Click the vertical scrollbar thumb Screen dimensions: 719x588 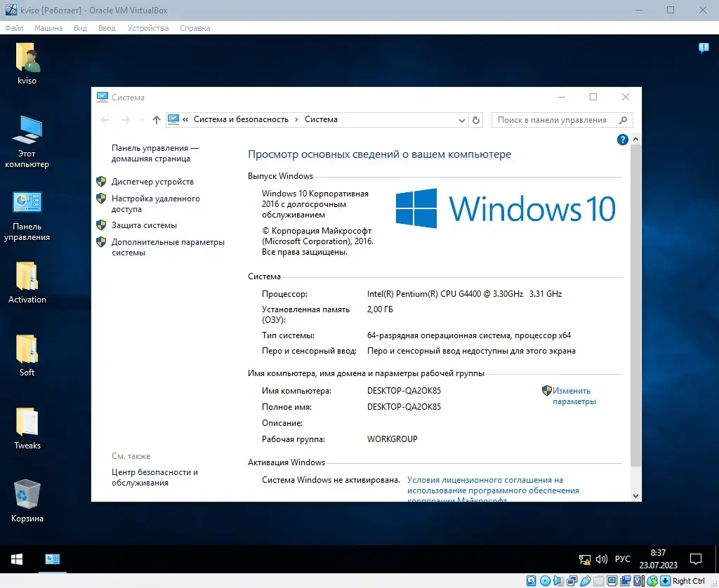pyautogui.click(x=635, y=305)
